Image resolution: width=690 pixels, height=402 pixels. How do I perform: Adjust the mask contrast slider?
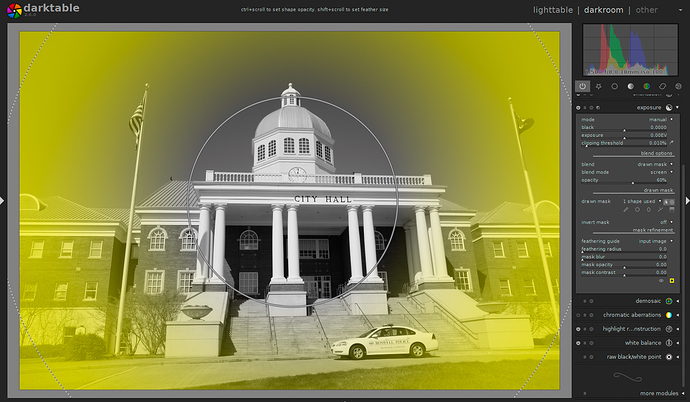coord(624,273)
